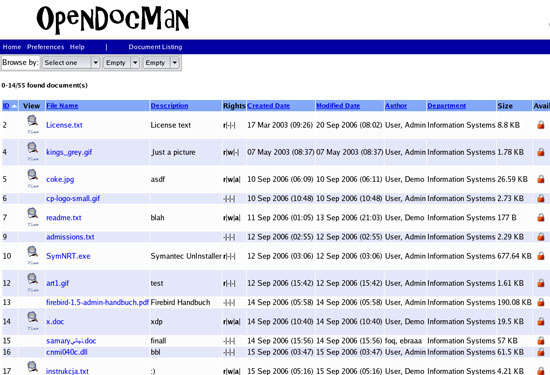Open cp-logo-small.gif file link
This screenshot has height=375, width=550.
point(73,199)
